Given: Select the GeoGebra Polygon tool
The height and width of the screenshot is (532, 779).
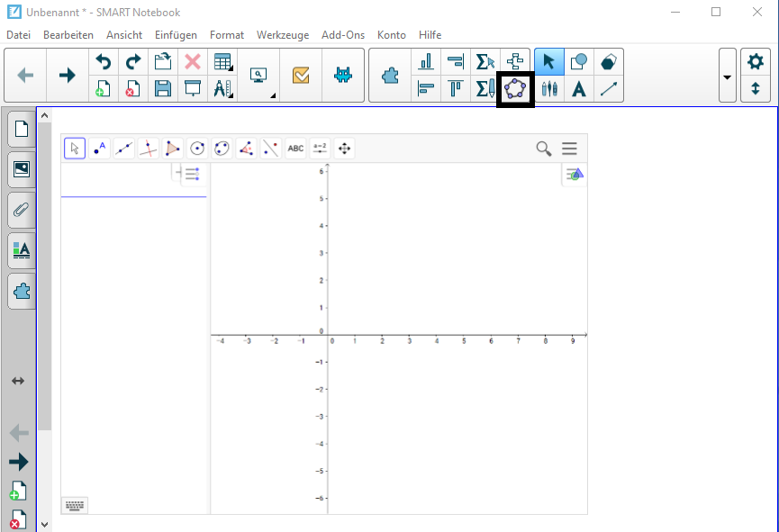Looking at the screenshot, I should coord(173,148).
